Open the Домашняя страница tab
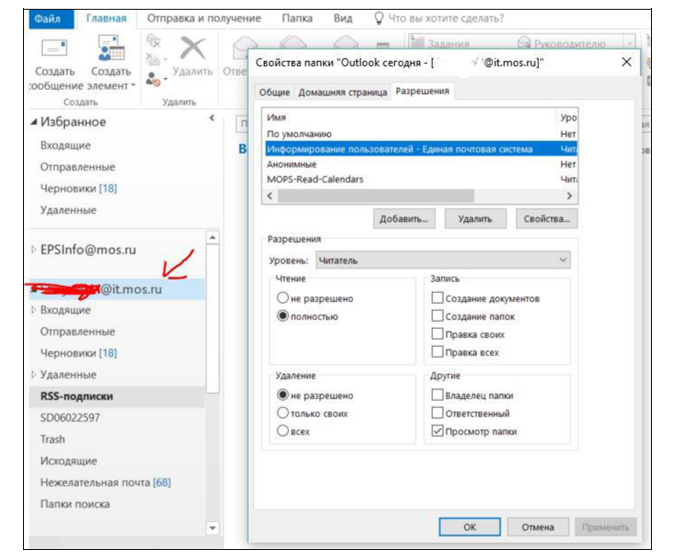686x560 pixels. [342, 92]
